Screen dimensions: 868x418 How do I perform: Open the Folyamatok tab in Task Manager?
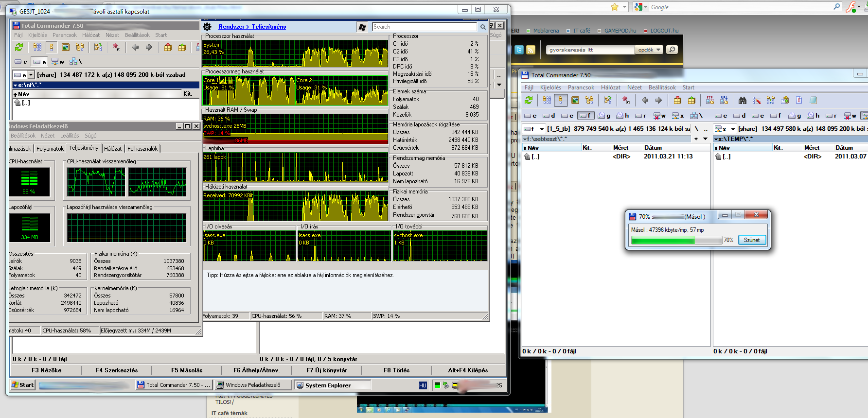click(x=50, y=149)
